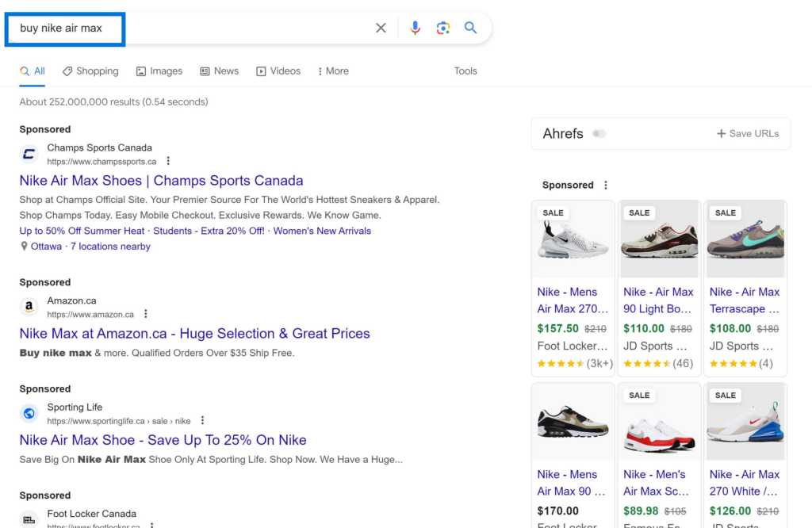The height and width of the screenshot is (528, 812).
Task: Open three-dot menu beside shopping Sponsored label
Action: (x=605, y=185)
